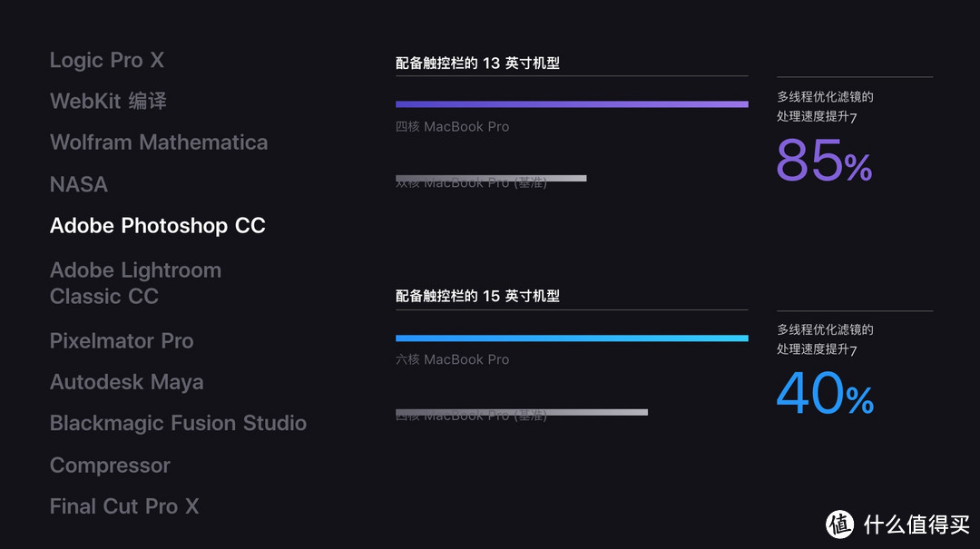Show Final Cut Pro X benchmark
The width and height of the screenshot is (980, 549).
point(124,505)
